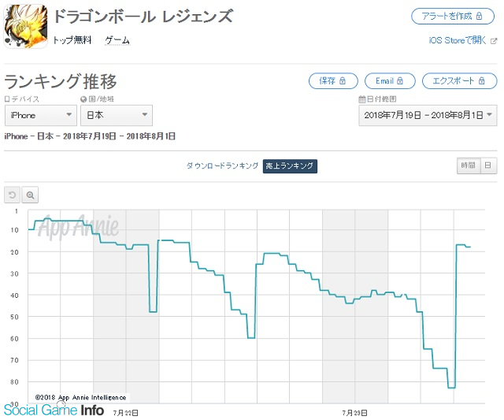The image size is (504, 420).
Task: Click the calendar icon next to 日付範囲
Action: (362, 99)
